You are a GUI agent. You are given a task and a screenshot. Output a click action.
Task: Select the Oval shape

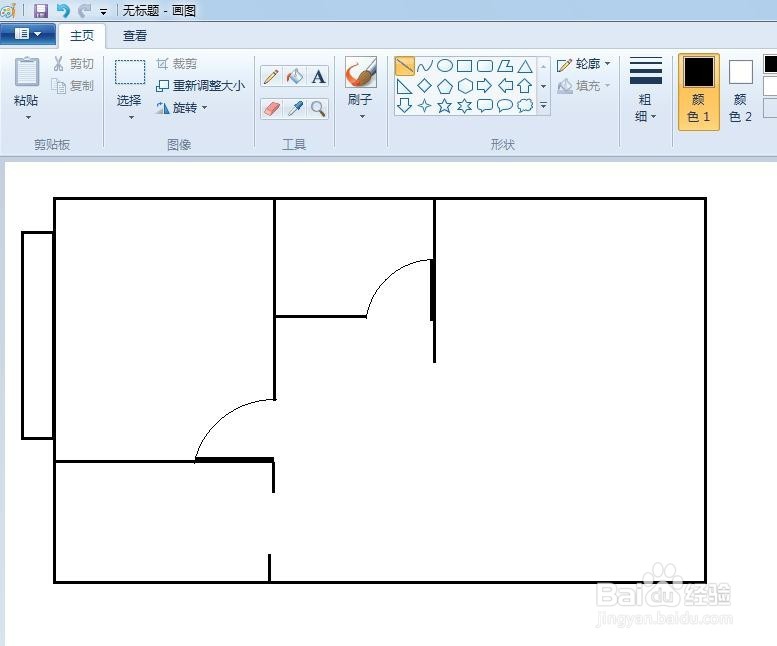[x=445, y=66]
